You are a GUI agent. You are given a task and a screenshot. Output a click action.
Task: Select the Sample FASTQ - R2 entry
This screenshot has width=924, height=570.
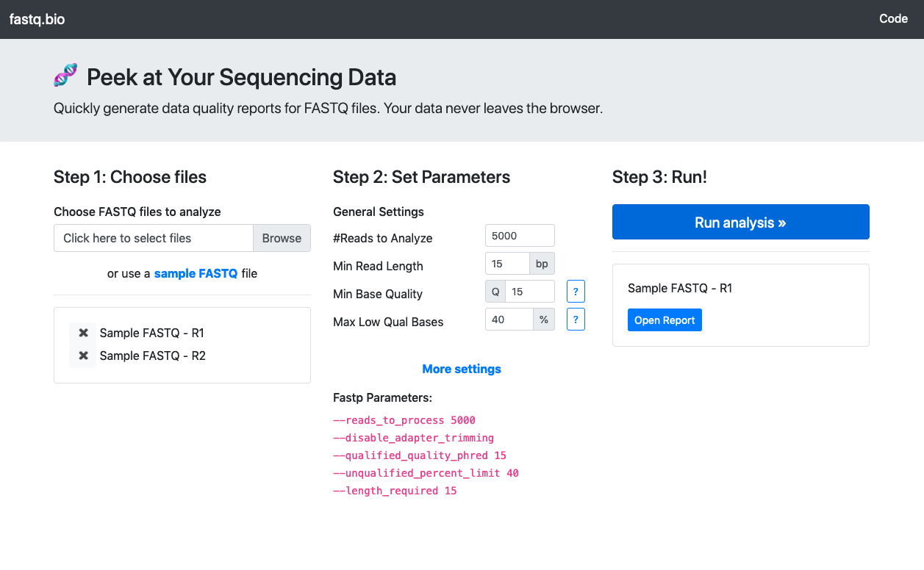coord(153,356)
